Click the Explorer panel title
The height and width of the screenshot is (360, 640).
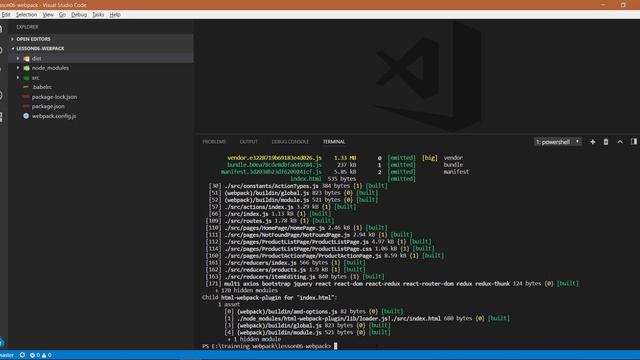[x=27, y=27]
